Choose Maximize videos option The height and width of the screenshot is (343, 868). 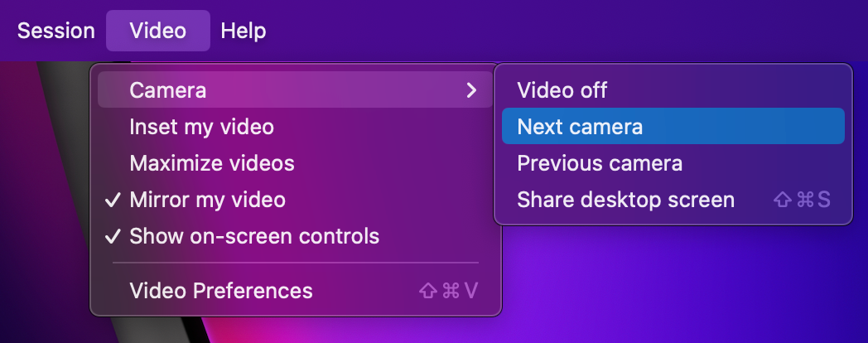click(x=211, y=163)
